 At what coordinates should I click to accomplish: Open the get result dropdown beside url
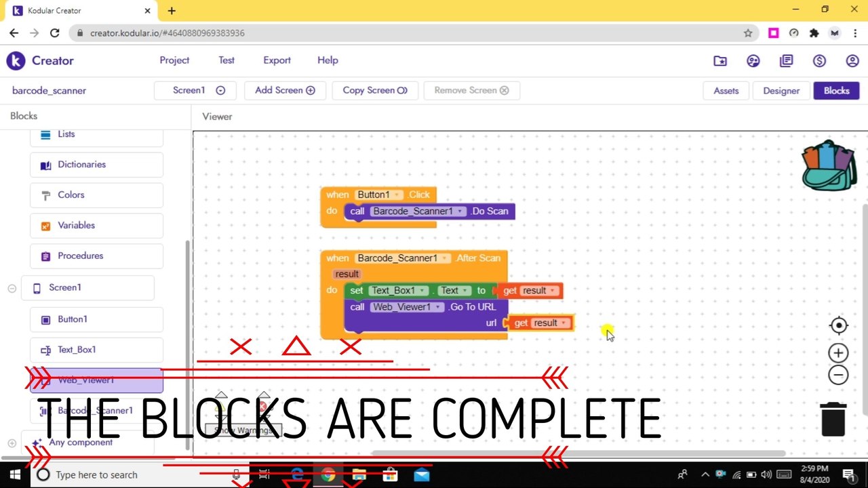pyautogui.click(x=551, y=323)
